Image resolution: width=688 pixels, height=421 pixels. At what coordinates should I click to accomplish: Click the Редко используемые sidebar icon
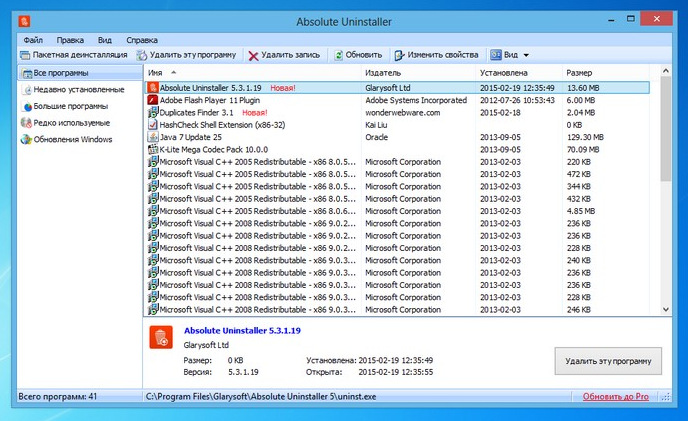pyautogui.click(x=26, y=123)
